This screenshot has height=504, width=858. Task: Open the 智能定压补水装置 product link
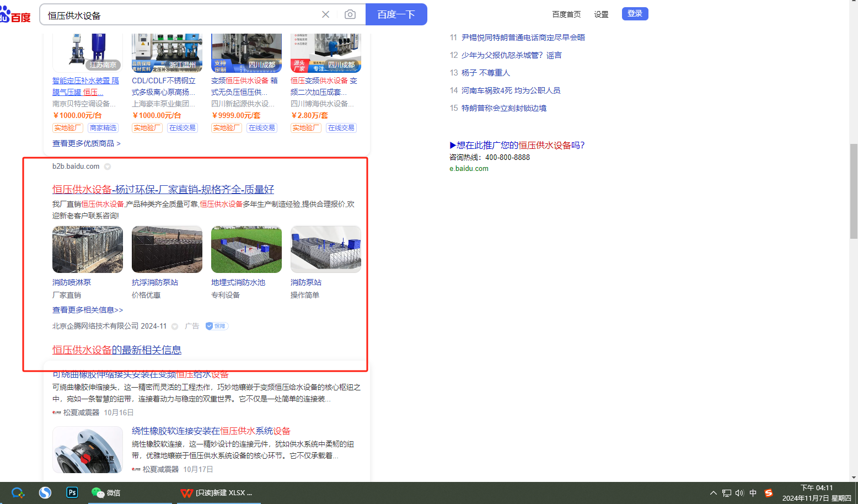pyautogui.click(x=85, y=86)
